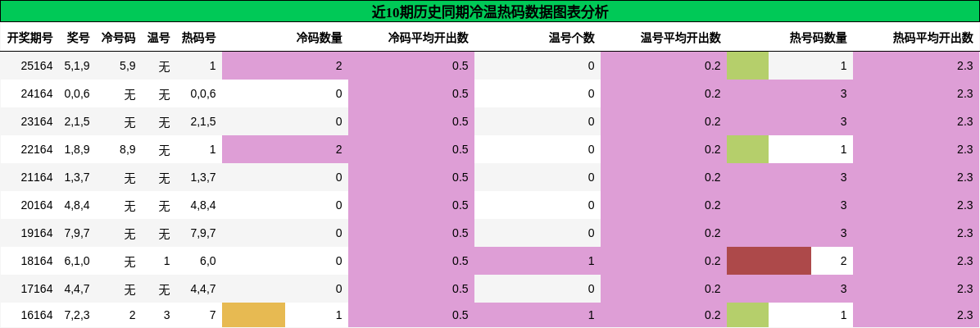
Task: Select period number 25164
Action: tap(37, 66)
